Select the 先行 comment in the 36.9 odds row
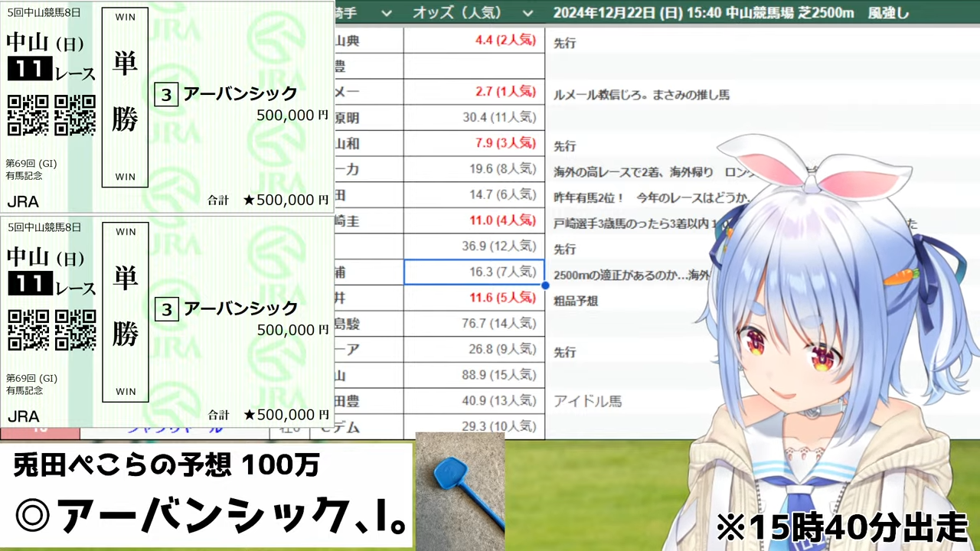The height and width of the screenshot is (551, 980). 564,249
